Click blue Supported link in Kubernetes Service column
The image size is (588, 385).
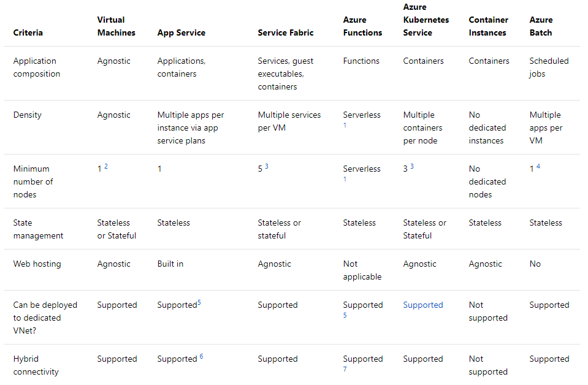point(423,305)
